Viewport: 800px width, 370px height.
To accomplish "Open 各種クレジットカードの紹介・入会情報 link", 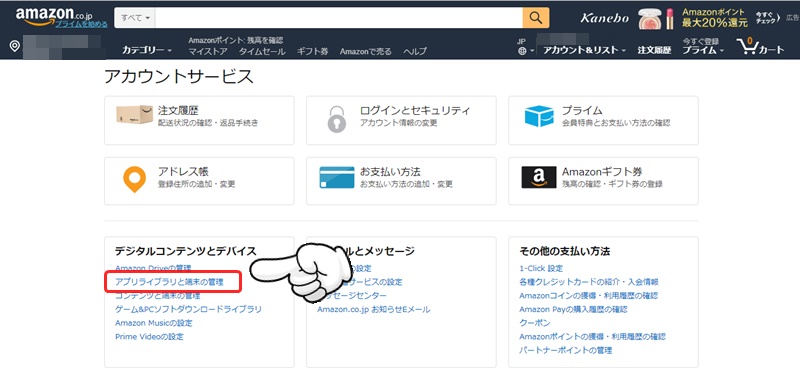I will [x=589, y=282].
